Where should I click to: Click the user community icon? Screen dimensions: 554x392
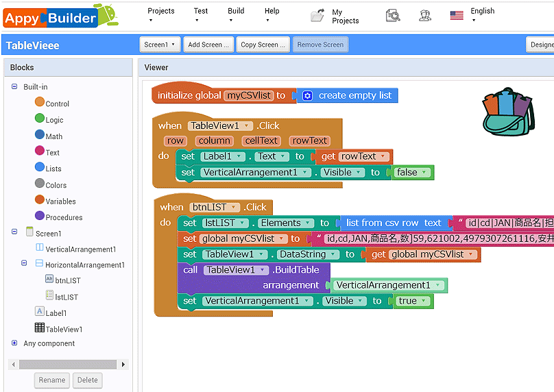click(x=425, y=16)
